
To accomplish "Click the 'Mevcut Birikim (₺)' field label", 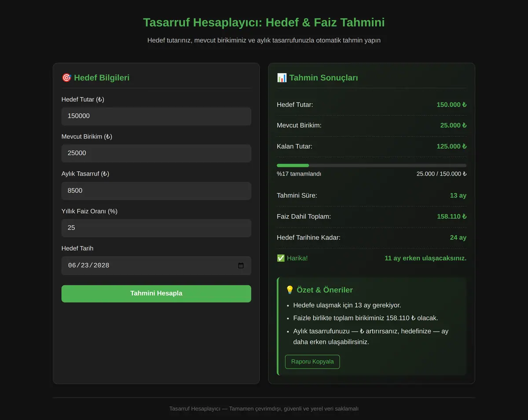I will pyautogui.click(x=87, y=136).
